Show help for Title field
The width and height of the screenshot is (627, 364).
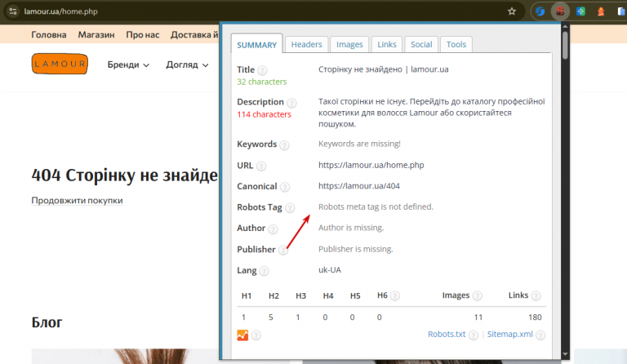(262, 70)
